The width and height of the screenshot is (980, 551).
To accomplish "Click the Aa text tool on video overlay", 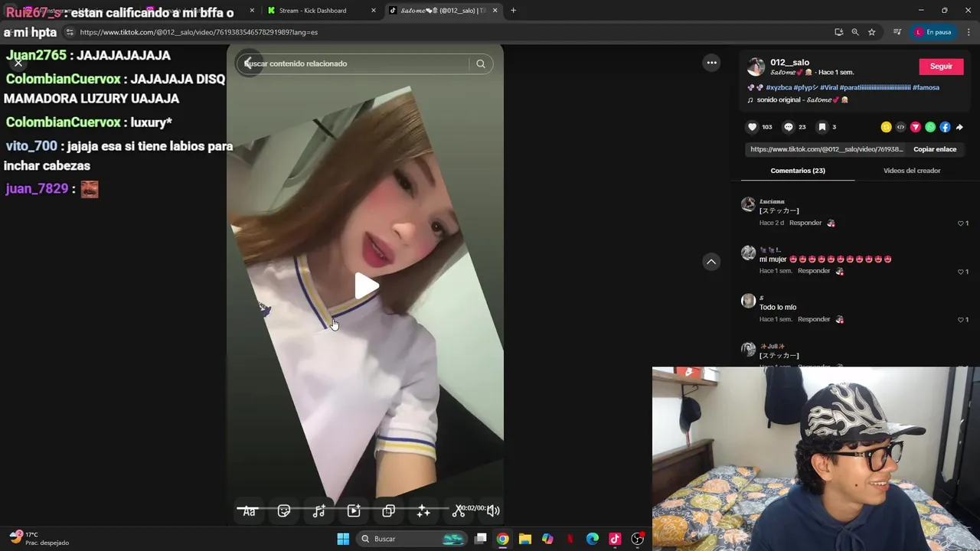I will (249, 510).
